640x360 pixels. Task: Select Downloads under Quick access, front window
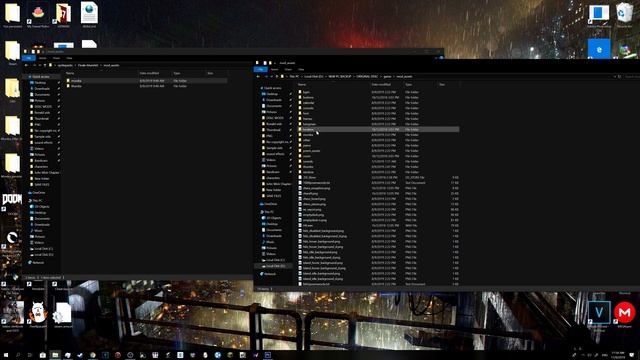point(274,100)
